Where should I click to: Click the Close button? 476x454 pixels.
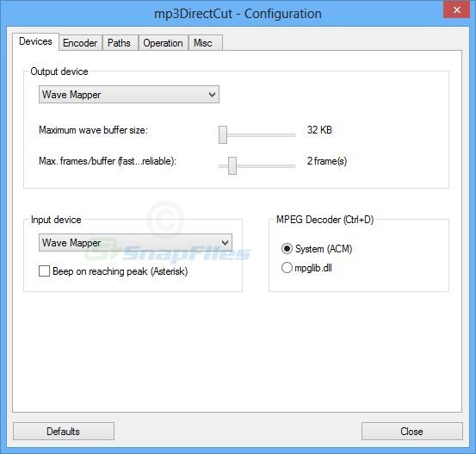(x=412, y=431)
